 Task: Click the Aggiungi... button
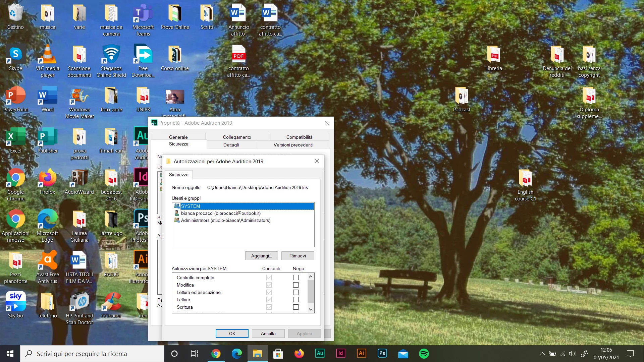(261, 256)
